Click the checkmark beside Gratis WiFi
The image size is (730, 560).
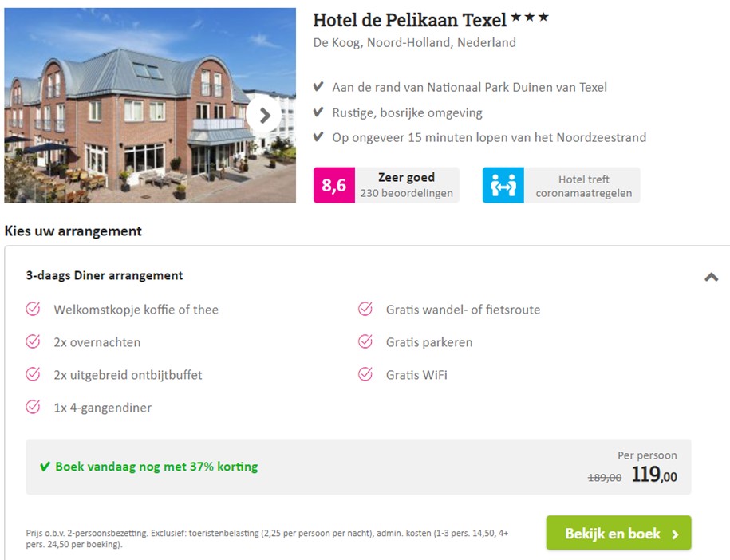pyautogui.click(x=366, y=375)
